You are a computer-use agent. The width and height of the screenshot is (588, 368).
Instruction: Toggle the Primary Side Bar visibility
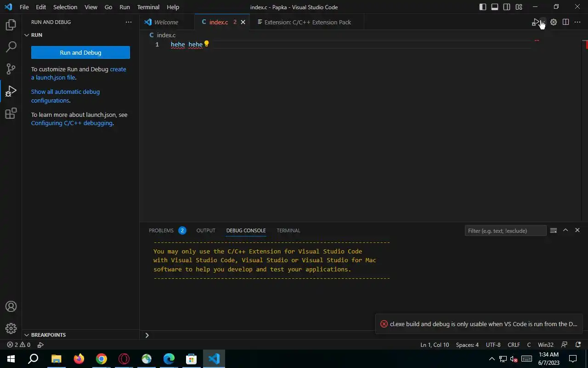point(483,7)
